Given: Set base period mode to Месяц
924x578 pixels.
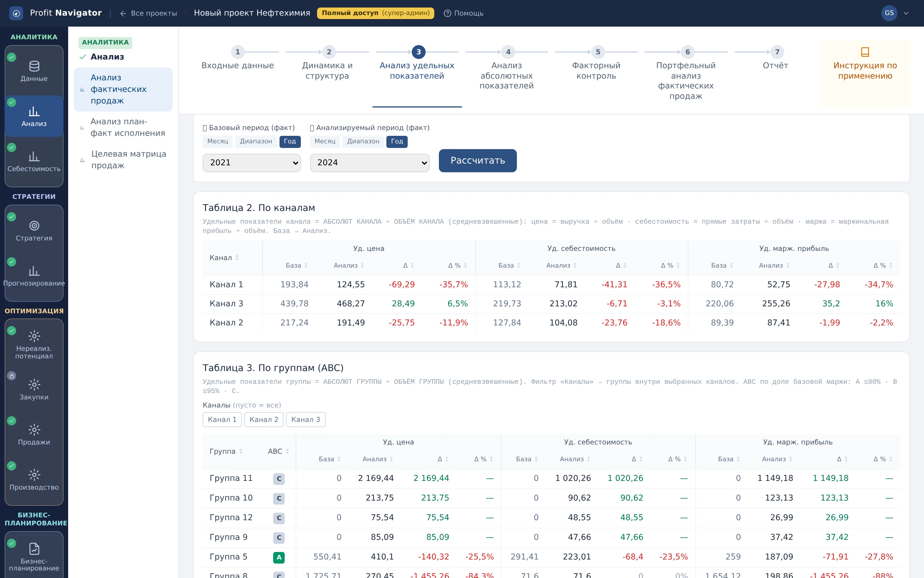Looking at the screenshot, I should click(x=218, y=141).
